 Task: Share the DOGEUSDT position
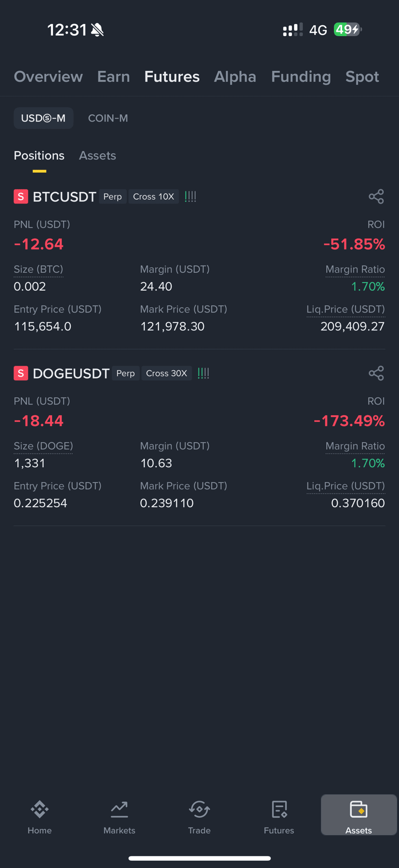pyautogui.click(x=376, y=373)
